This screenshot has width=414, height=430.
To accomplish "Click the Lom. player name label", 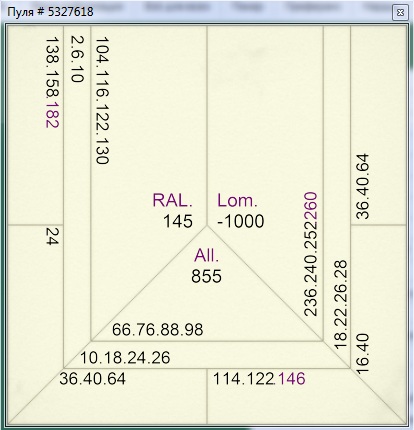I will click(237, 200).
